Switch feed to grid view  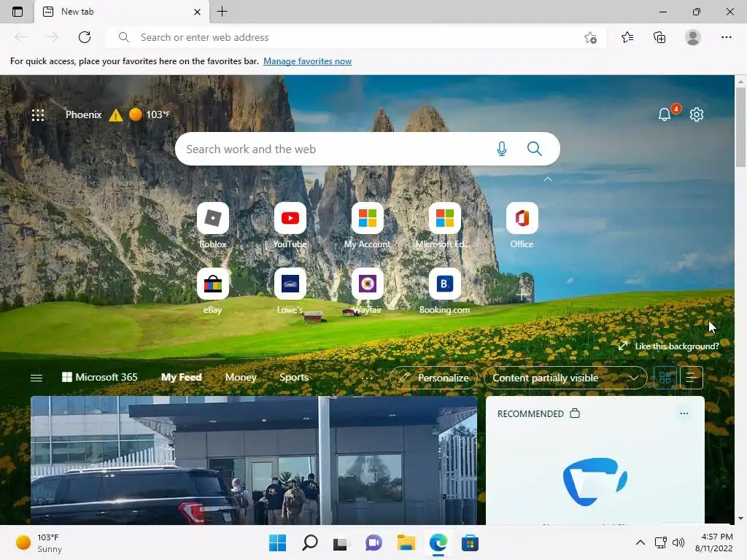click(665, 378)
